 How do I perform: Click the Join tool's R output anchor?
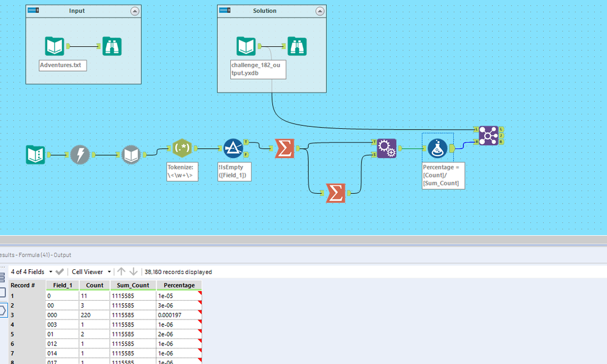[x=501, y=142]
